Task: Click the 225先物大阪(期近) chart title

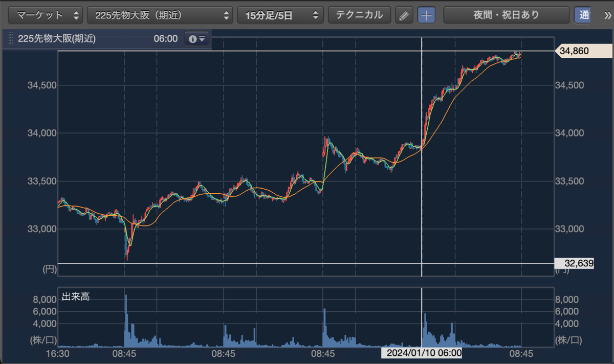Action: [57, 39]
